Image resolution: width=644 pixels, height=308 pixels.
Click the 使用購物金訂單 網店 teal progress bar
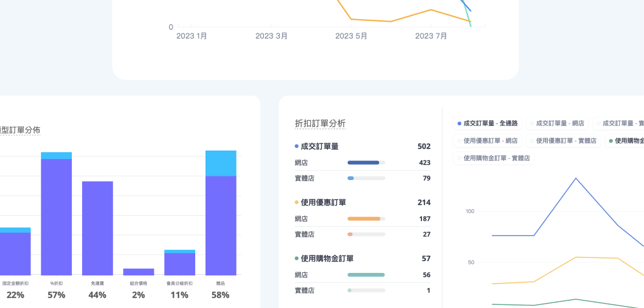tap(366, 275)
